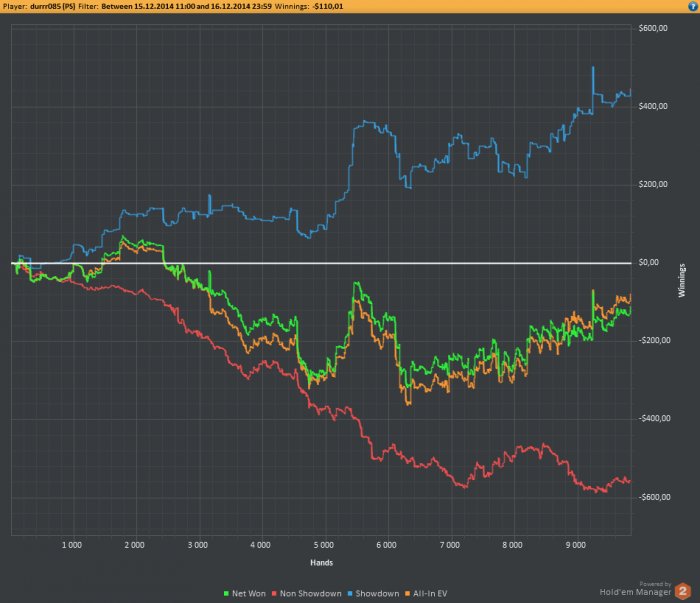Click the Winnings y-axis title

click(682, 280)
